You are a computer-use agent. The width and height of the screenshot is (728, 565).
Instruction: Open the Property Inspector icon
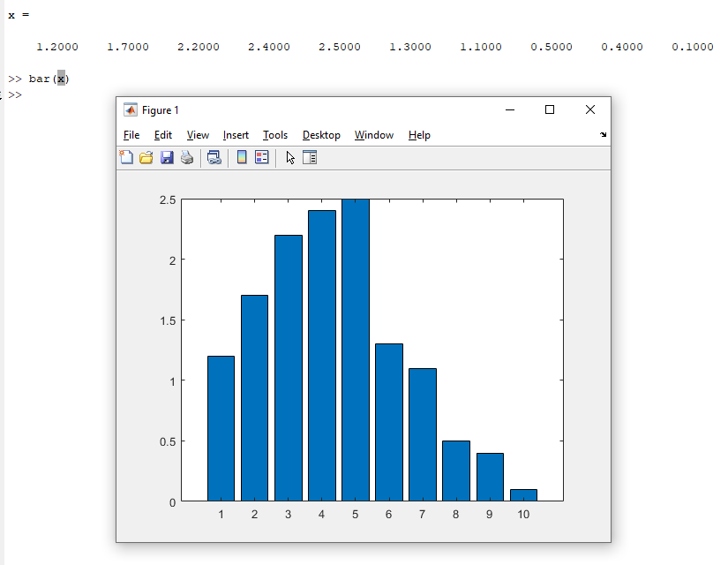310,157
